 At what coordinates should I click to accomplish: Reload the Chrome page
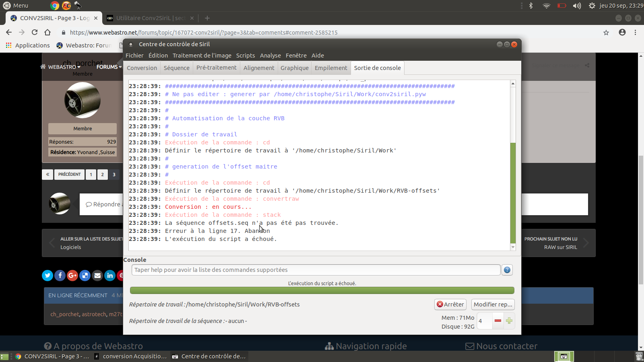pos(35,32)
